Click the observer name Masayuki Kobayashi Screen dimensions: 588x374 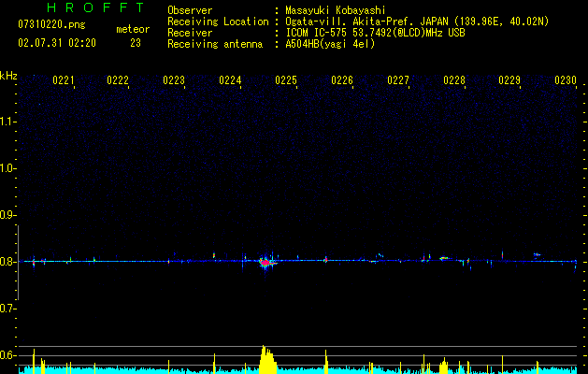(x=336, y=10)
